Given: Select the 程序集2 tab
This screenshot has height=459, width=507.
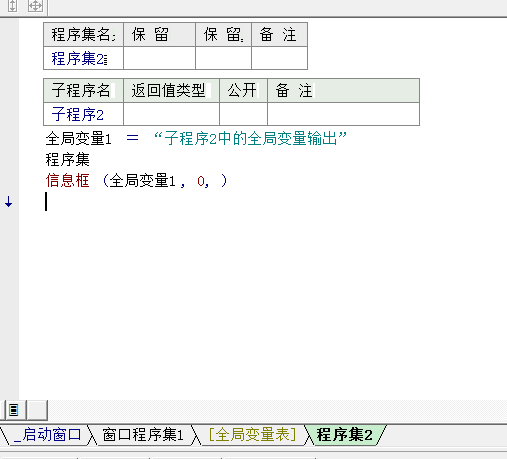Looking at the screenshot, I should 344,435.
